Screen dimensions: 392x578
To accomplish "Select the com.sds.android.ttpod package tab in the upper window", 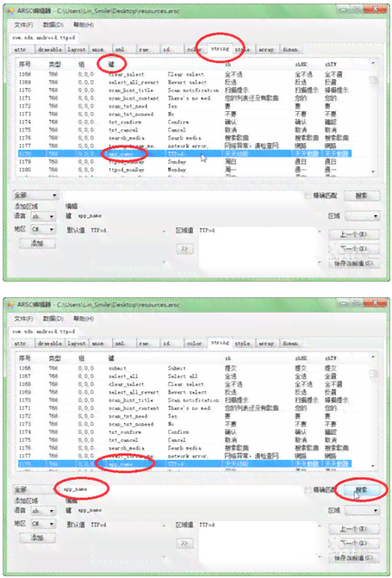I will 44,38.
